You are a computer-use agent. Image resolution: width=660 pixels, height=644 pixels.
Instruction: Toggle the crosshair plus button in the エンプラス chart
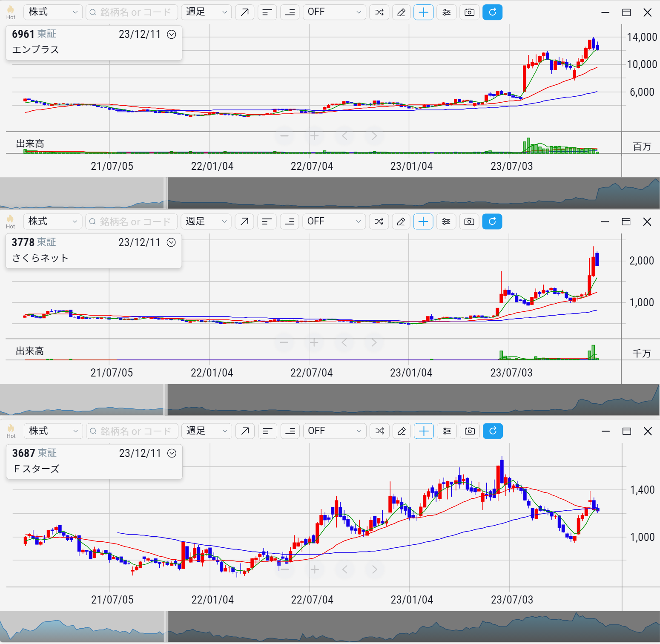424,12
